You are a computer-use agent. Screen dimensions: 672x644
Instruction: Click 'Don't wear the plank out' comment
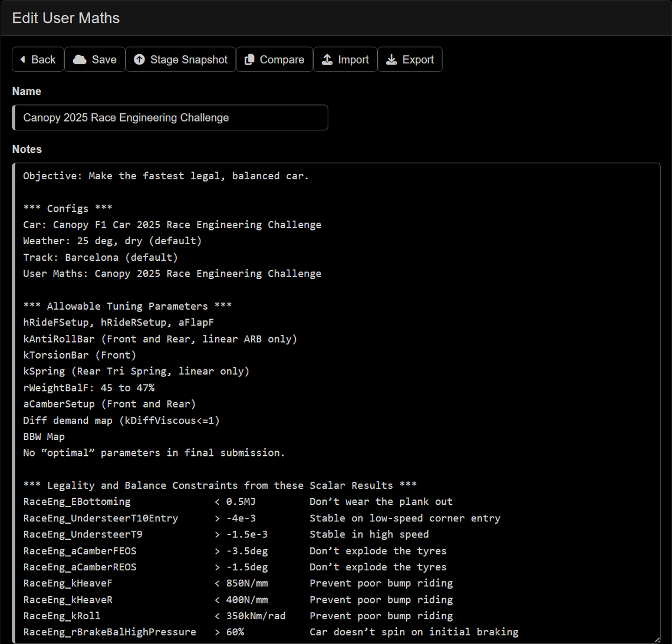click(381, 502)
